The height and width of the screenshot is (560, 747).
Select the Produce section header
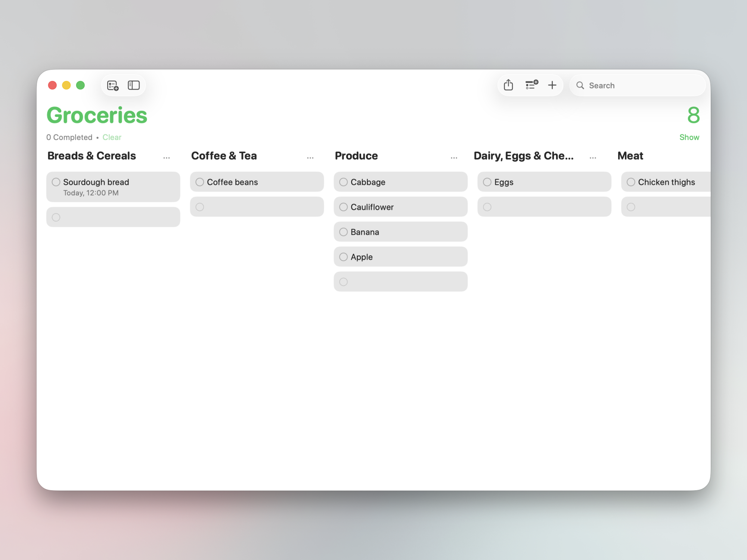[356, 156]
